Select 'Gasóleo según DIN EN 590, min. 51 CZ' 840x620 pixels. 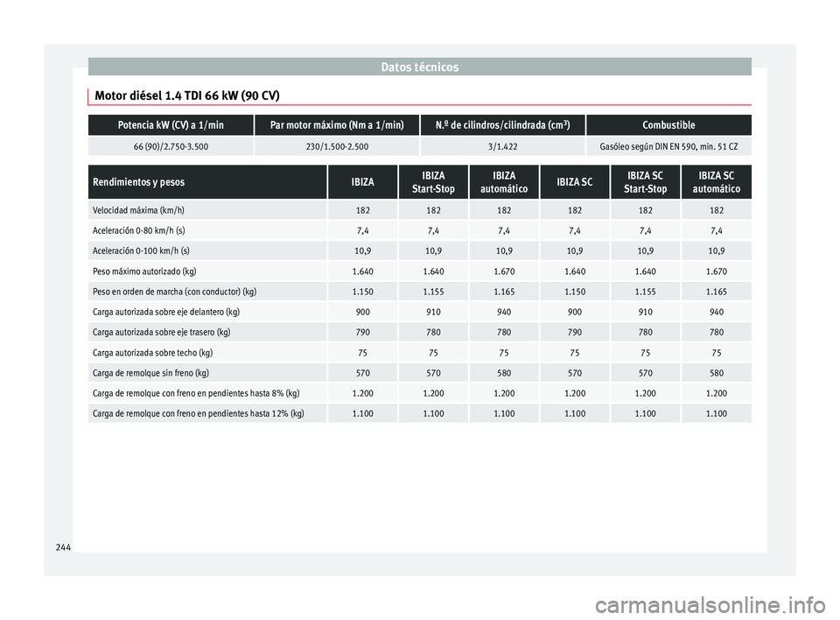coord(668,146)
